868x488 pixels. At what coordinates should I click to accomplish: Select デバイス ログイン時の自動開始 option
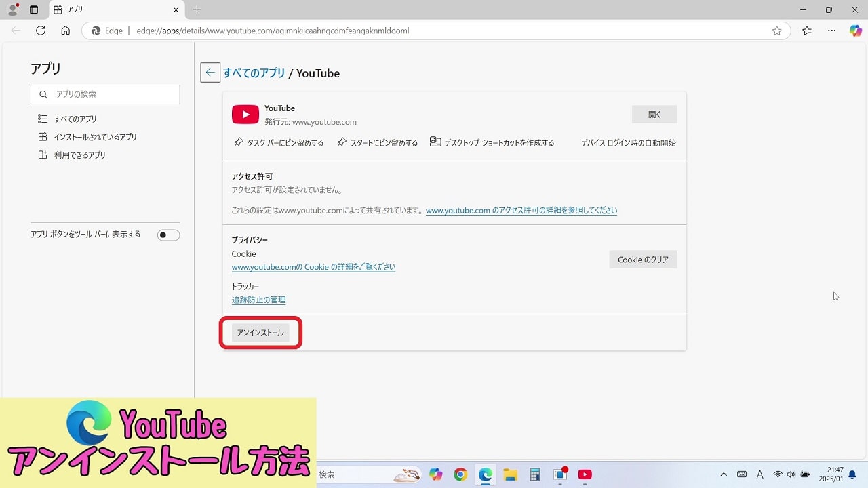[629, 143]
